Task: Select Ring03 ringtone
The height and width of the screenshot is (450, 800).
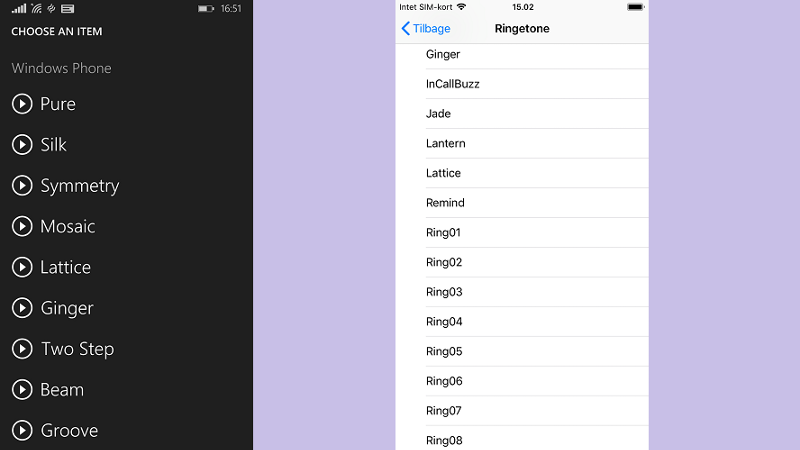Action: (x=522, y=292)
